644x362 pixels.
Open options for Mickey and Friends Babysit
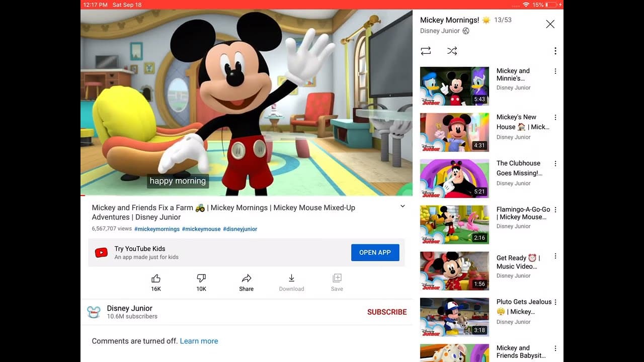click(555, 348)
